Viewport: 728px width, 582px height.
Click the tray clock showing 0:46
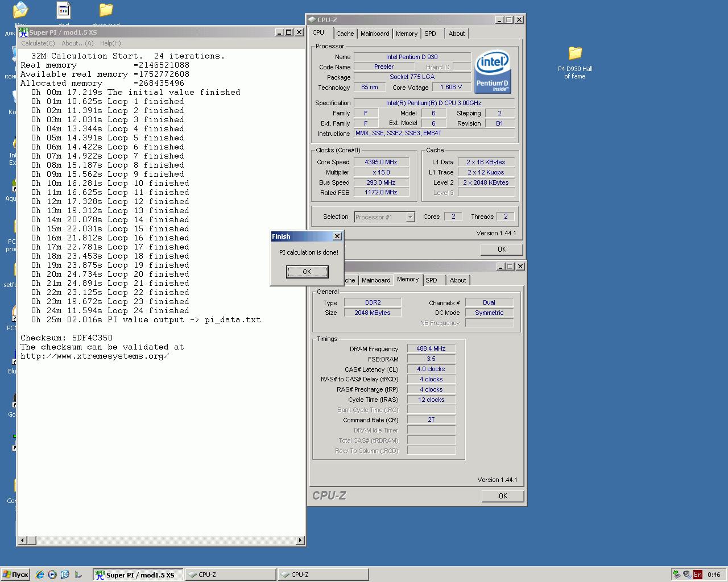pos(714,575)
